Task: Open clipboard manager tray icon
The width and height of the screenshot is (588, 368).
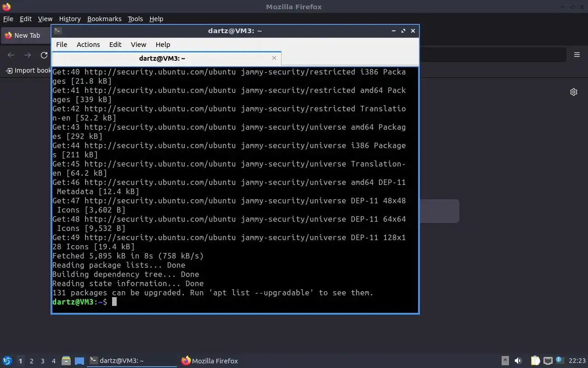Action: (x=535, y=361)
